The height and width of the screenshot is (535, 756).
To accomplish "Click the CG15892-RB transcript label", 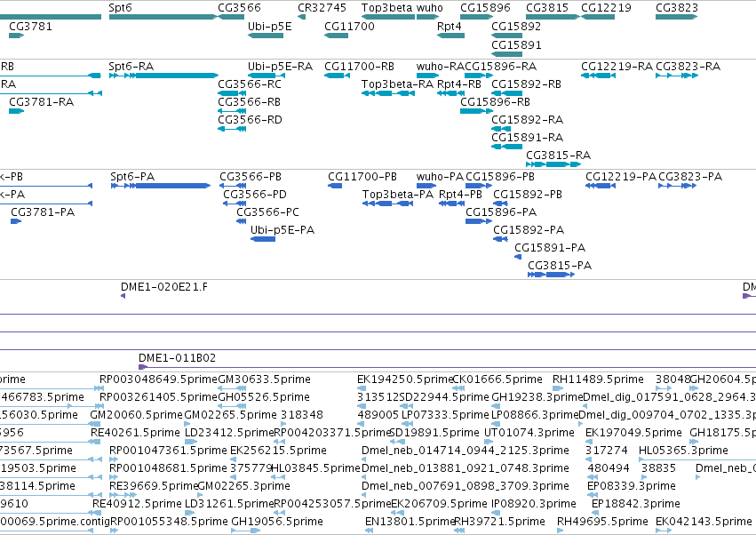I will click(526, 84).
